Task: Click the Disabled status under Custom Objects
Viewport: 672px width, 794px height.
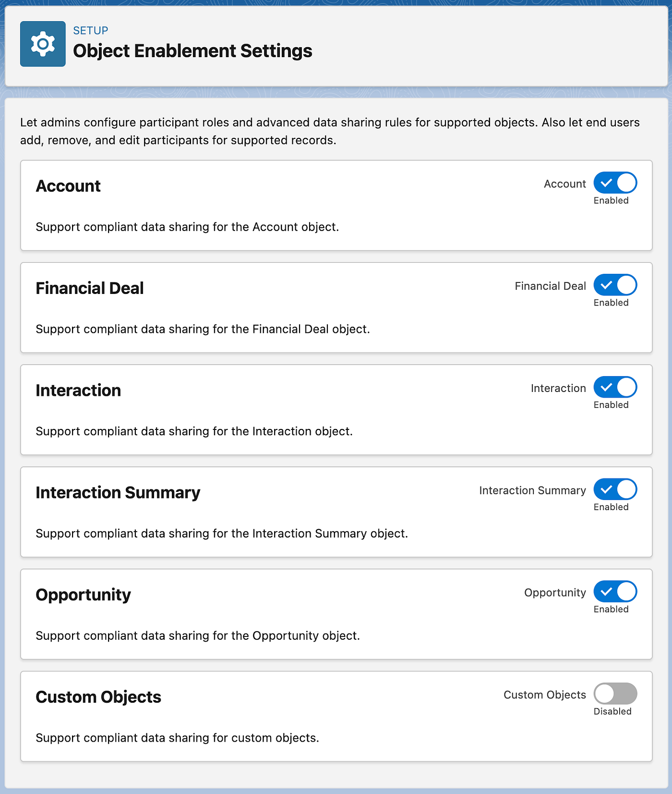Action: 612,711
